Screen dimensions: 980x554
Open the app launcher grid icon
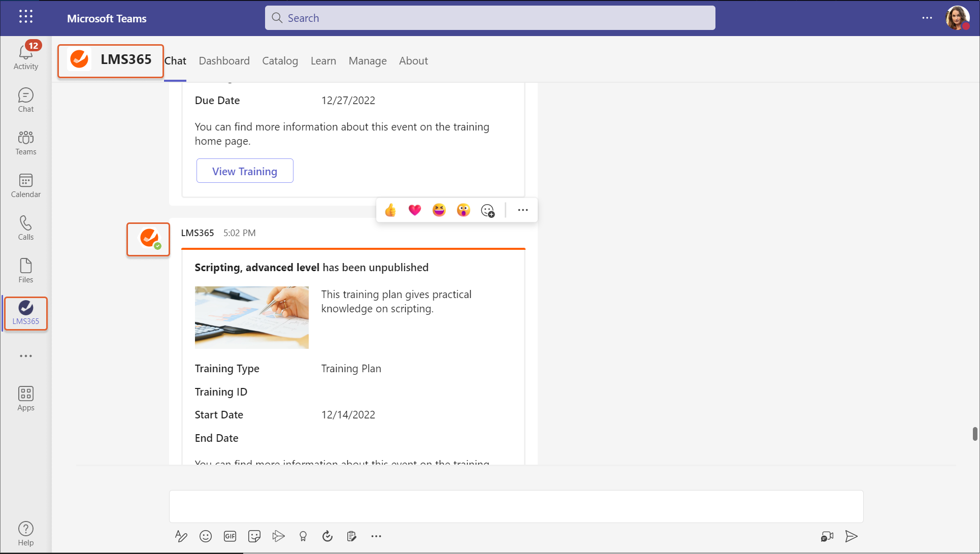26,17
